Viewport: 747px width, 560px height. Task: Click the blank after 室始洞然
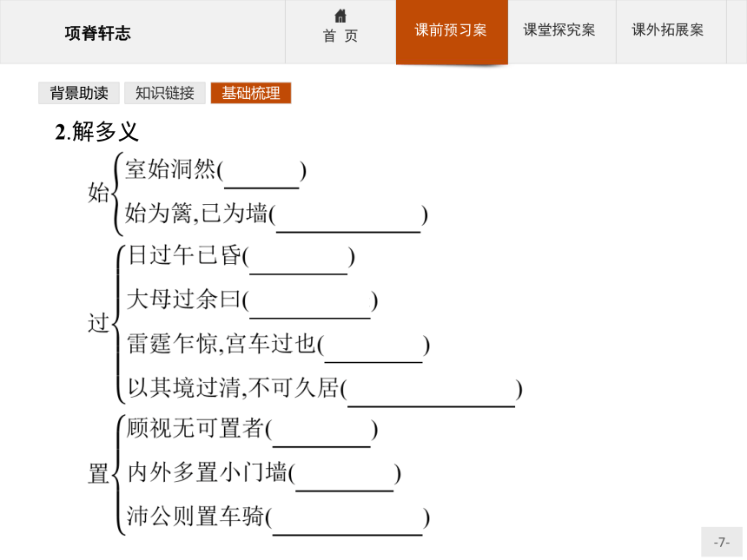point(261,175)
